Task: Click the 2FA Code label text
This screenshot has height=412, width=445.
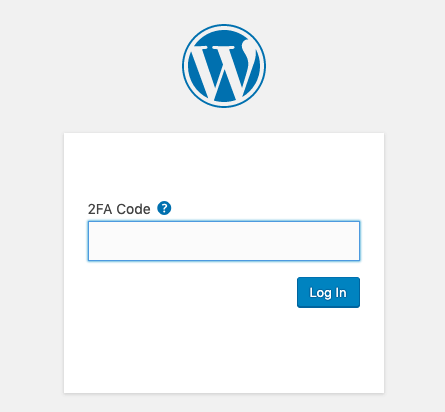Action: pos(119,209)
